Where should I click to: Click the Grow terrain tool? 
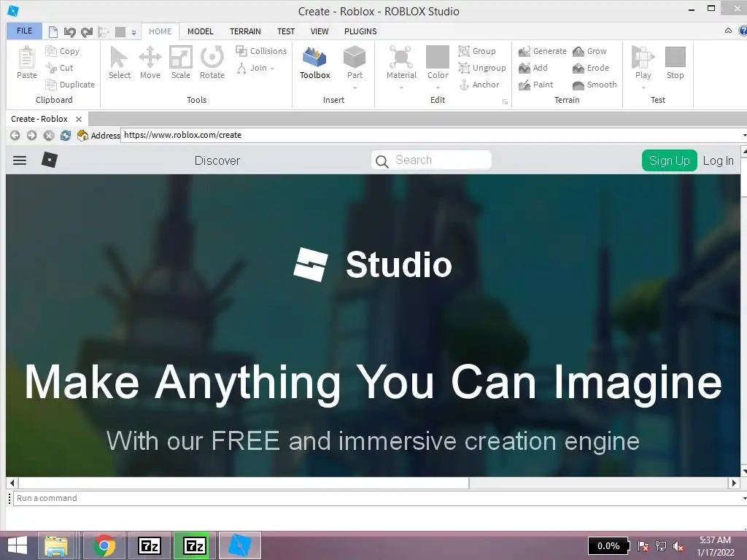click(589, 51)
